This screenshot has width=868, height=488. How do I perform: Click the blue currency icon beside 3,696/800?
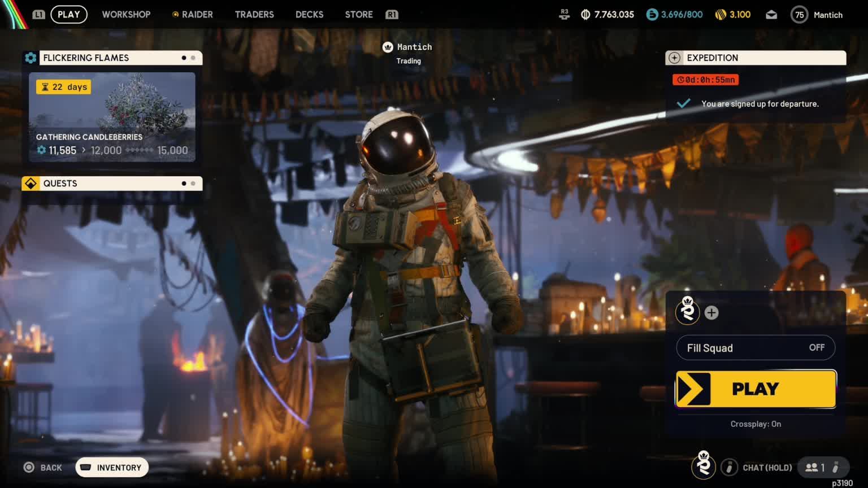[652, 15]
